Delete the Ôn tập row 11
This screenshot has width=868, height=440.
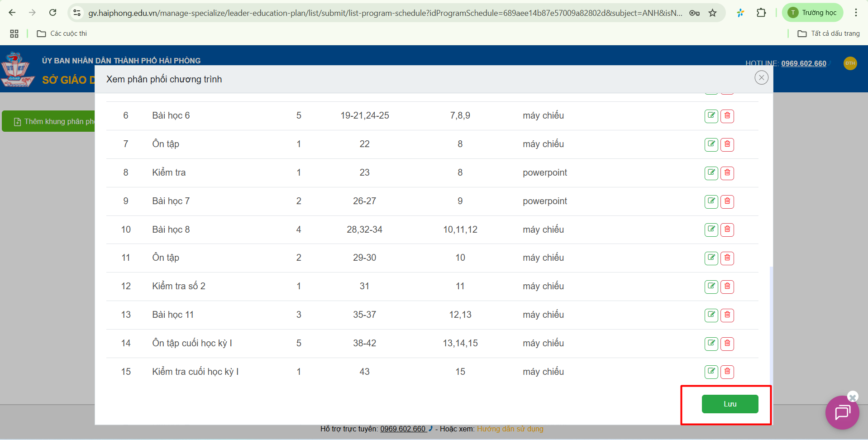pyautogui.click(x=727, y=258)
